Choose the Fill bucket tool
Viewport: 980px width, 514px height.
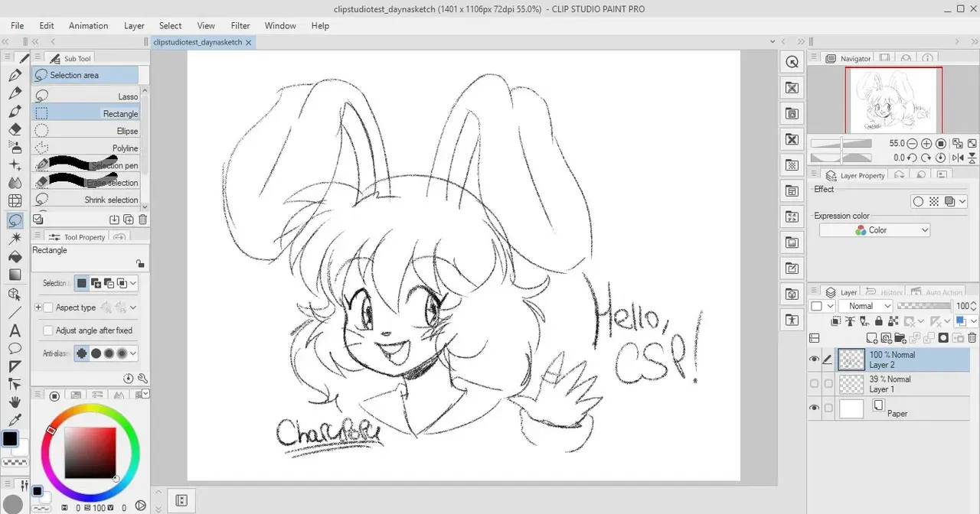(15, 257)
